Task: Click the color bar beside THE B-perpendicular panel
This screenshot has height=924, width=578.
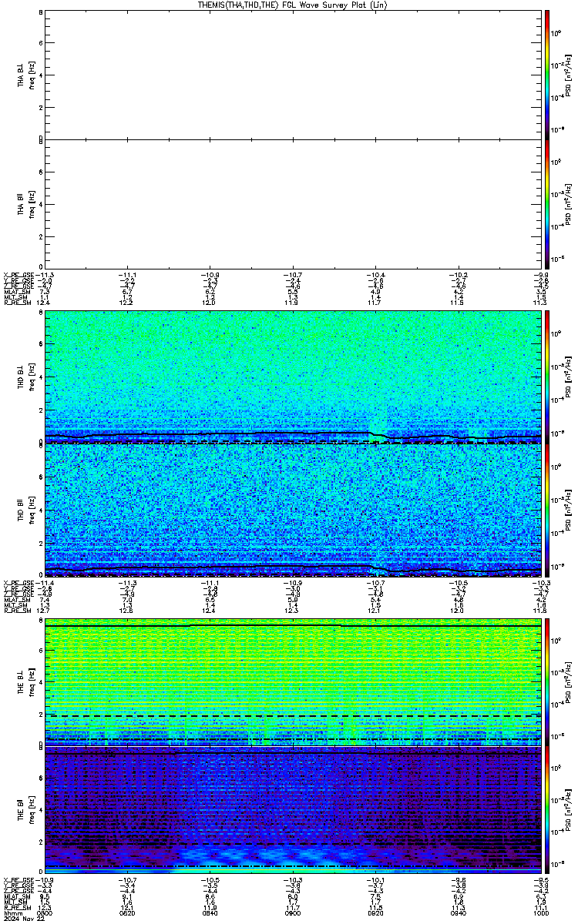Action: click(547, 682)
